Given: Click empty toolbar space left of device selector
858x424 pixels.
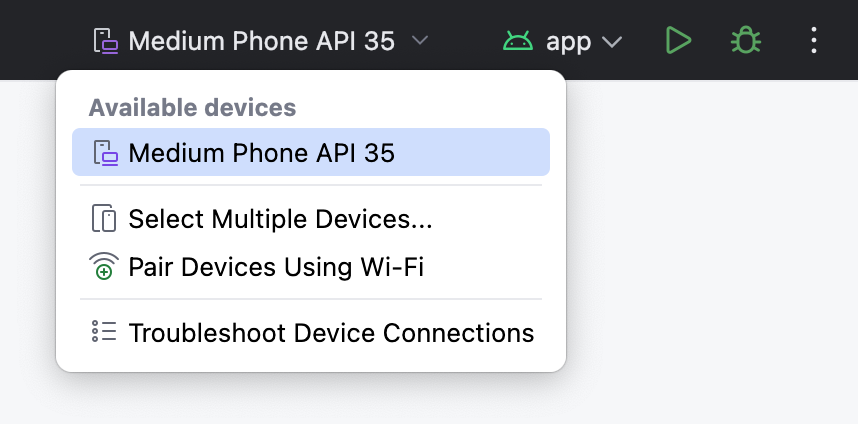Looking at the screenshot, I should click(40, 41).
